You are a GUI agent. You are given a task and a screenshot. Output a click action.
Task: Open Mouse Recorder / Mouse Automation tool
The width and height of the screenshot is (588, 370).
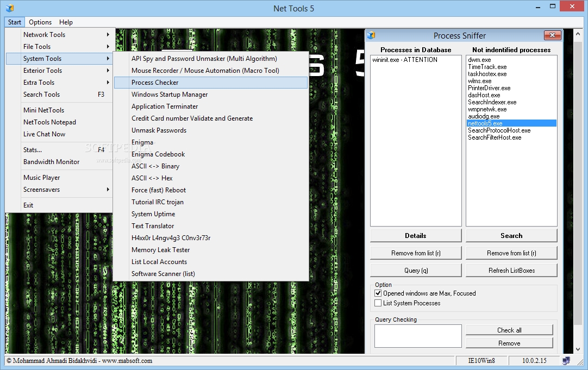[211, 71]
